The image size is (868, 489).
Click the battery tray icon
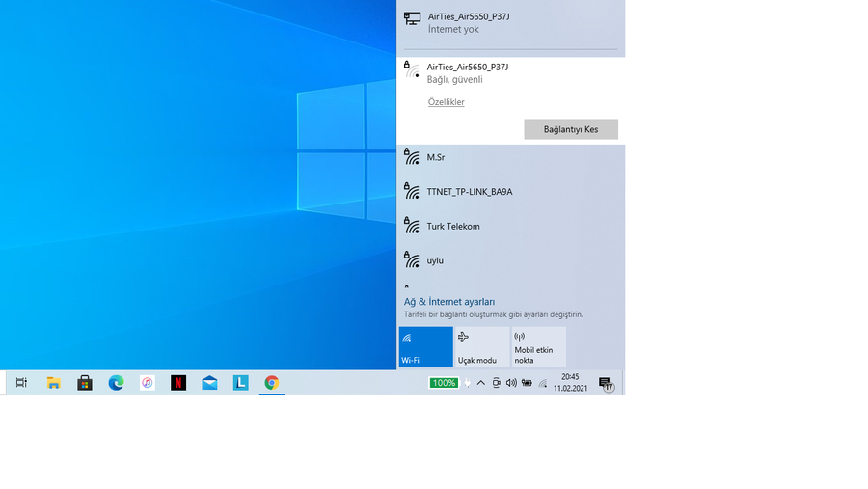[x=527, y=383]
